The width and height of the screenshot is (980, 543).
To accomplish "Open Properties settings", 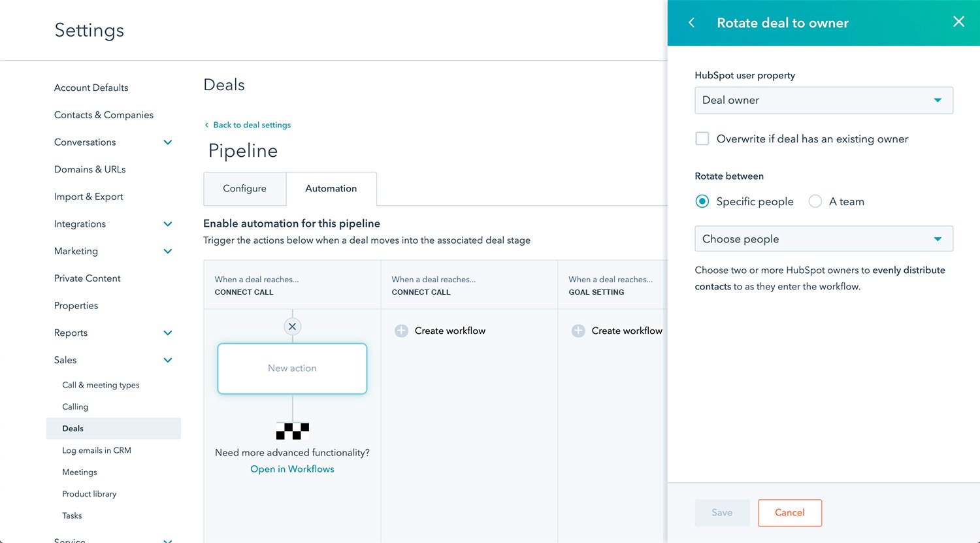I will [76, 306].
